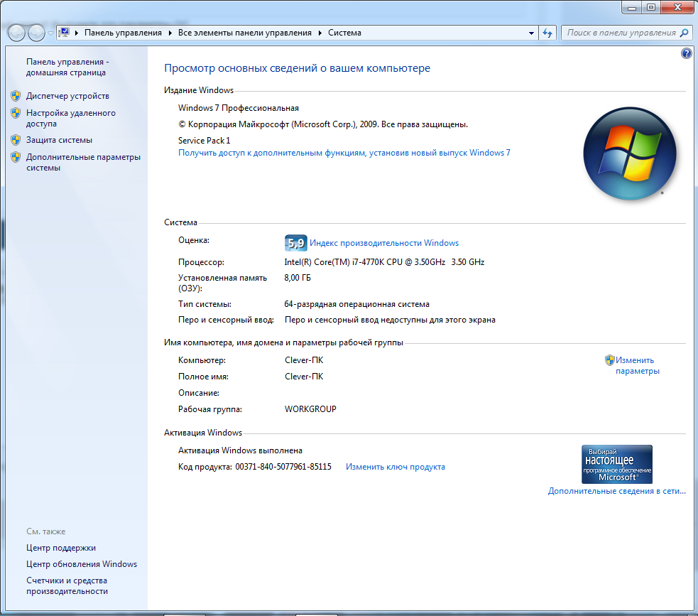Screen dimensions: 698x616
Task: Open recent pages dropdown next to Forward
Action: pyautogui.click(x=50, y=33)
